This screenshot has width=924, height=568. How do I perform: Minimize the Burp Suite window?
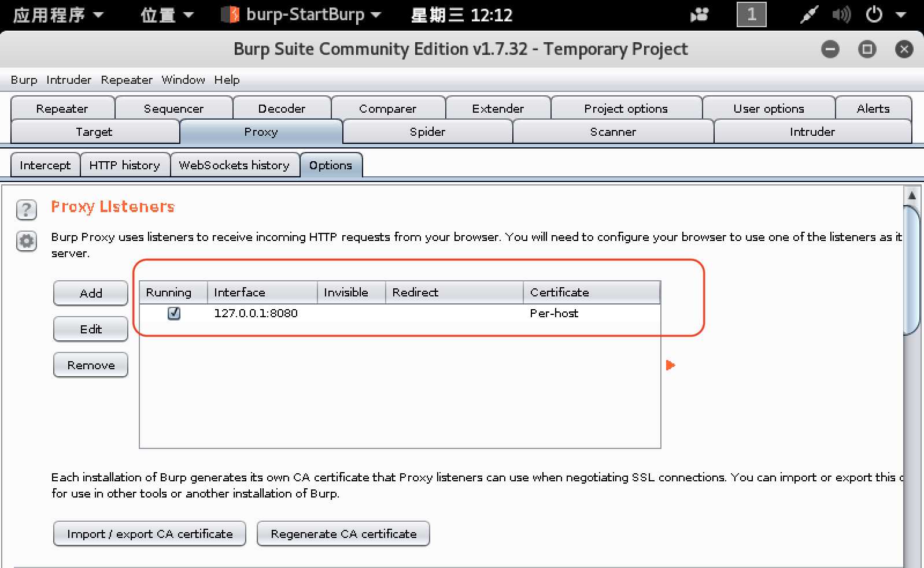tap(830, 49)
